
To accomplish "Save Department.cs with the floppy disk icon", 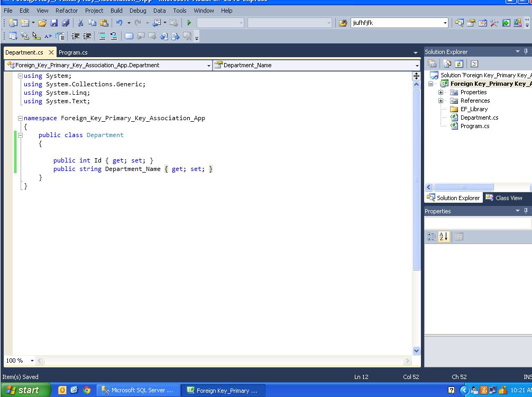I will (x=53, y=23).
